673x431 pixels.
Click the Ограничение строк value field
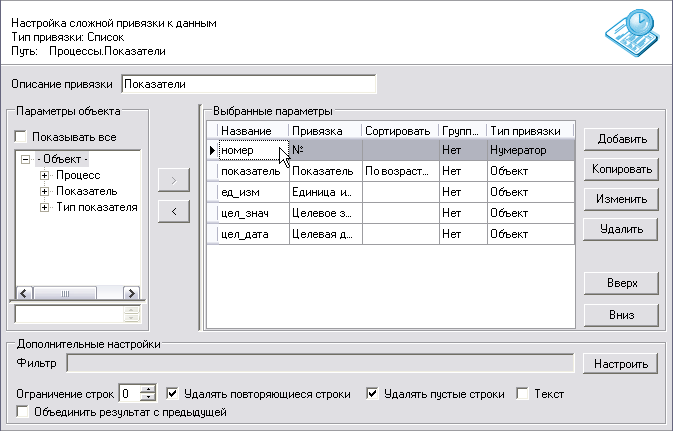130,393
